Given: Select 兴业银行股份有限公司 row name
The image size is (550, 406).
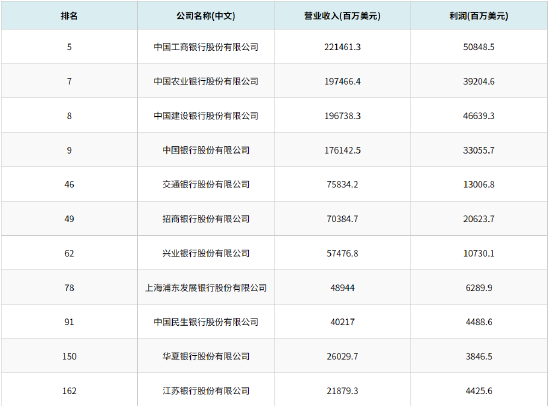Looking at the screenshot, I should coord(206,253).
